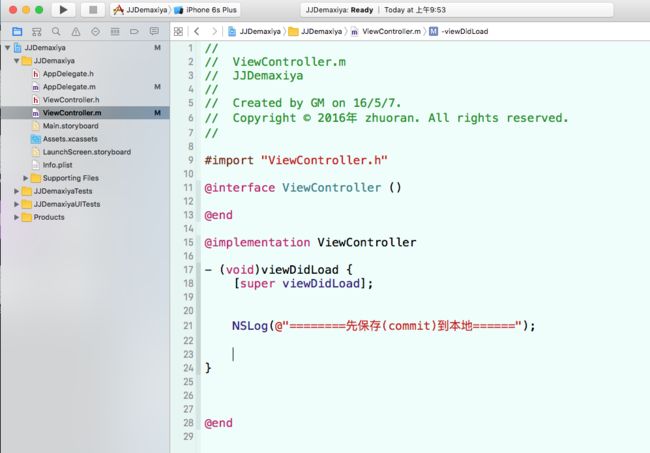Select the JJDemaxiyaTests folder row
This screenshot has width=650, height=453.
coord(85,191)
